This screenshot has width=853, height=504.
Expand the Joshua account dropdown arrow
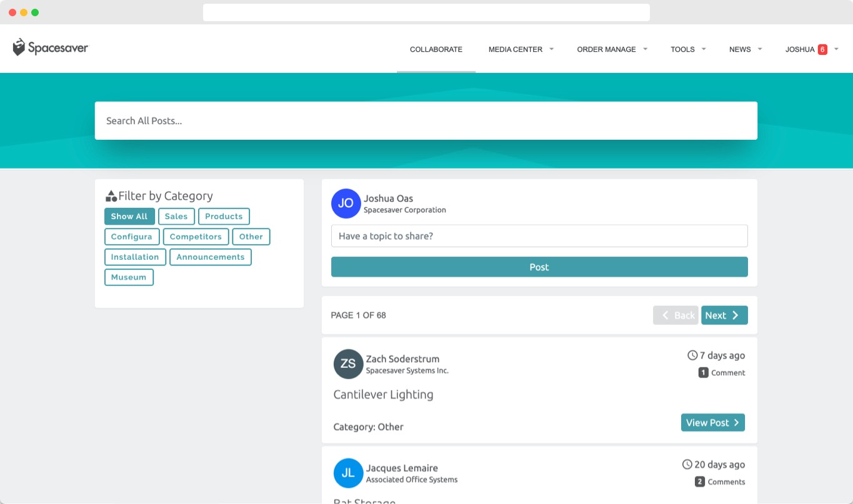836,49
